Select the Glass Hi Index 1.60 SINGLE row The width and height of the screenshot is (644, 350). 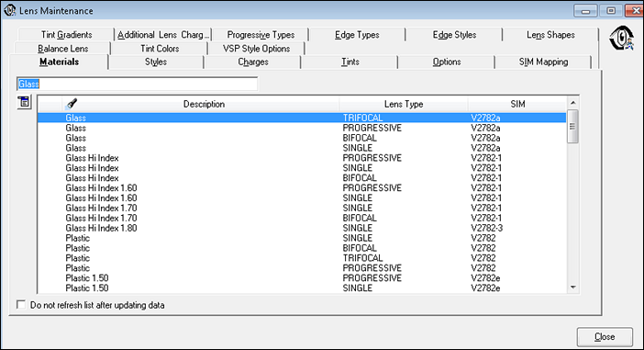pyautogui.click(x=302, y=198)
